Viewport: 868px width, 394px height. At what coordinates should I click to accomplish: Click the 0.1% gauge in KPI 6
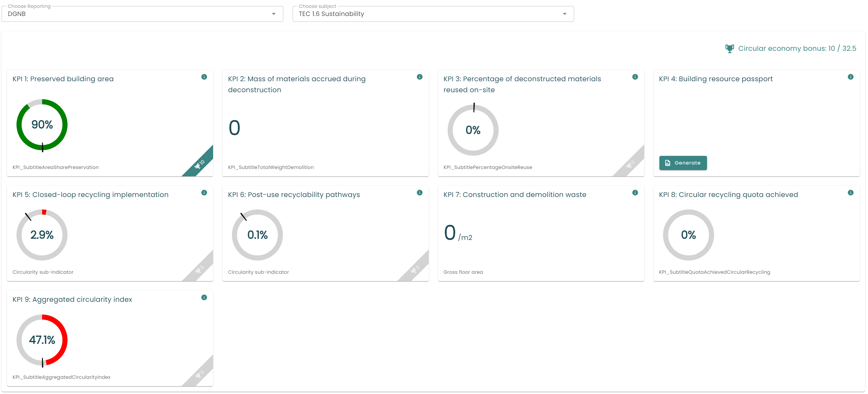[257, 235]
